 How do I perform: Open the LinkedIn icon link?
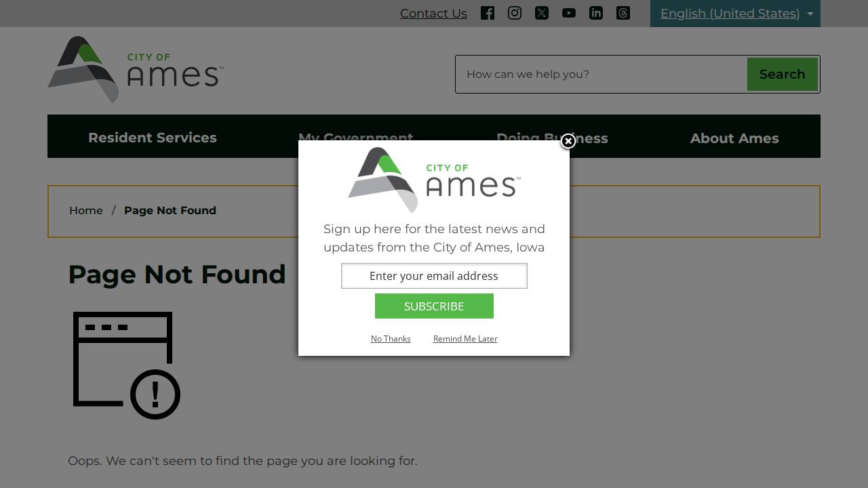tap(596, 13)
